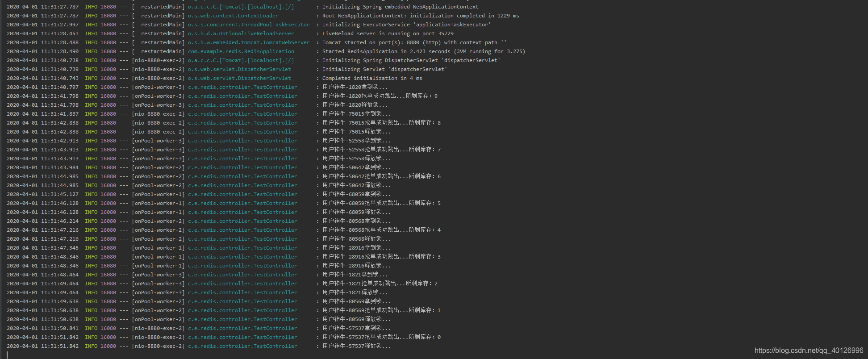Click log message 用户神牛-80569拿到锁...
Image resolution: width=868 pixels, height=359 pixels.
[x=357, y=301]
